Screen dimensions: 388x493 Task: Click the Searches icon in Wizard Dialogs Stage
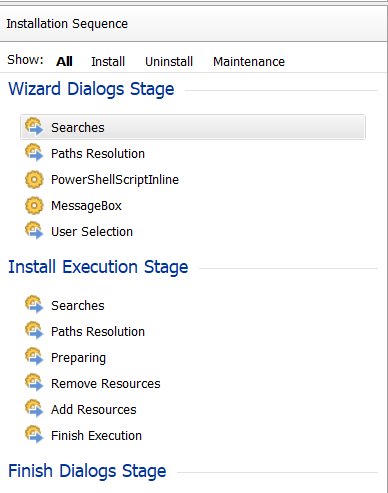(x=34, y=127)
